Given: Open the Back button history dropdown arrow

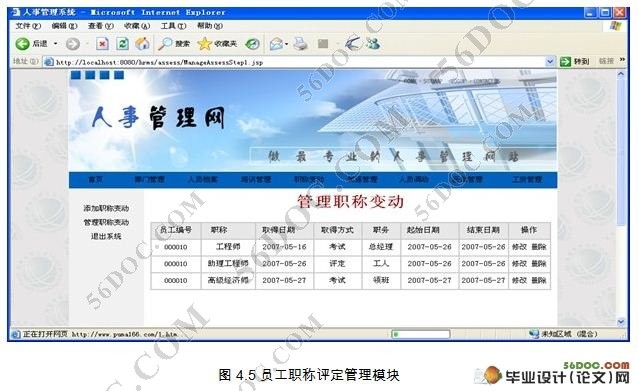Looking at the screenshot, I should click(x=56, y=44).
